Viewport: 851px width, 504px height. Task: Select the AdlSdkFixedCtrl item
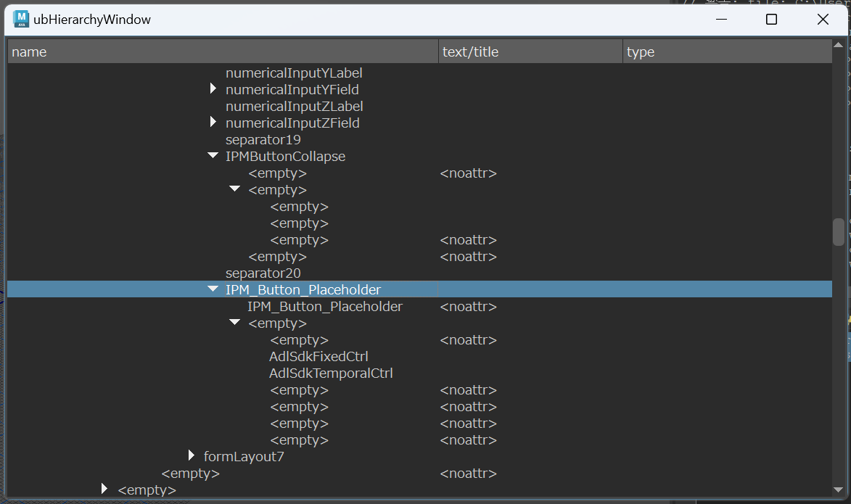[318, 357]
